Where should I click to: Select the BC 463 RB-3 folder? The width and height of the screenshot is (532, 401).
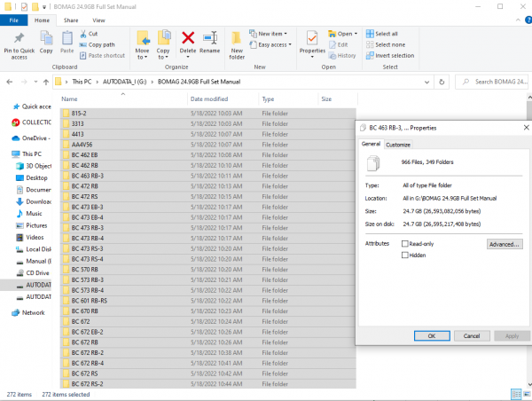[208, 176]
